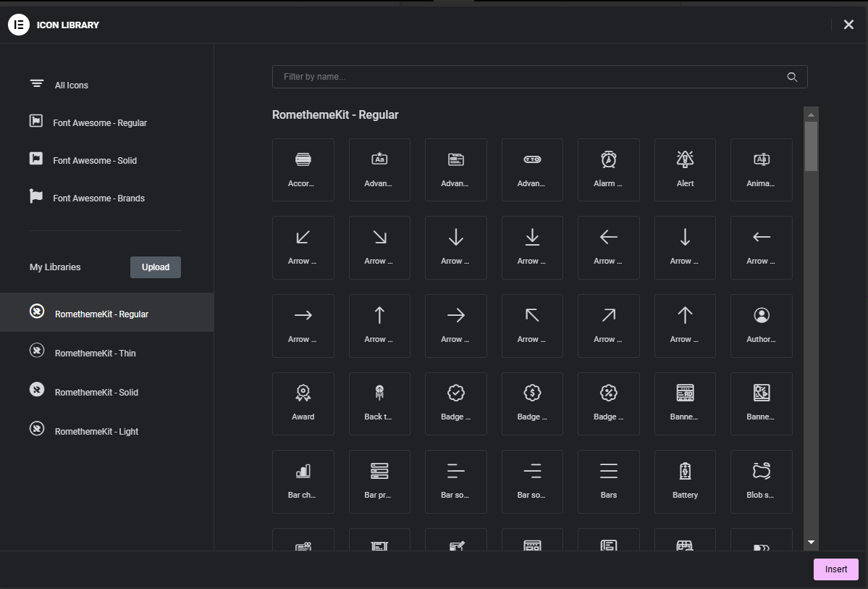Viewport: 868px width, 589px height.
Task: Choose the right-aligned Bar sort icon
Action: 532,482
